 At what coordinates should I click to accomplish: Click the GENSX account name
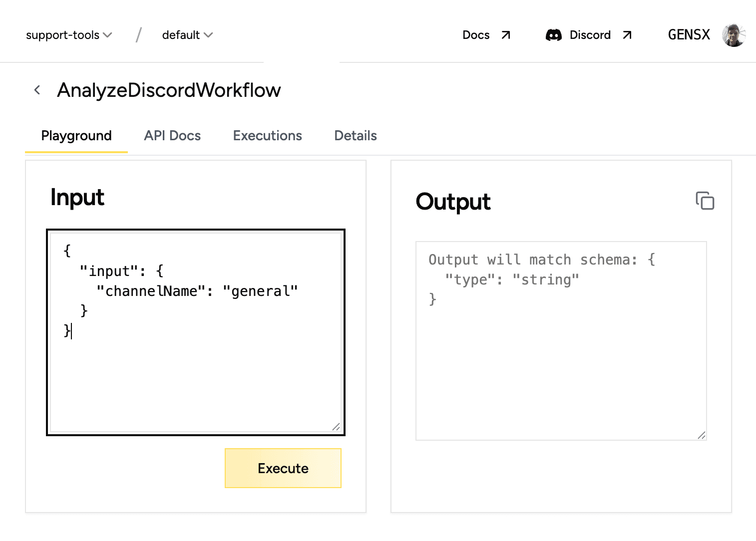coord(689,34)
